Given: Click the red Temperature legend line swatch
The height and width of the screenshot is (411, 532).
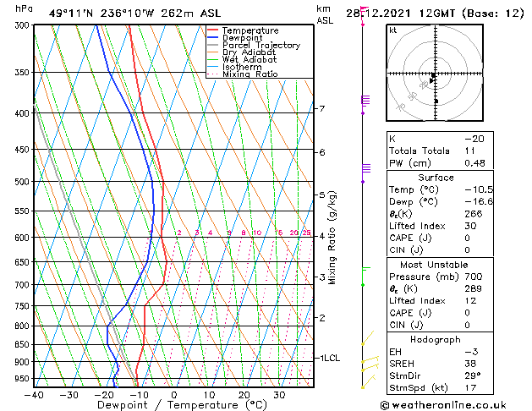Looking at the screenshot, I should point(213,30).
